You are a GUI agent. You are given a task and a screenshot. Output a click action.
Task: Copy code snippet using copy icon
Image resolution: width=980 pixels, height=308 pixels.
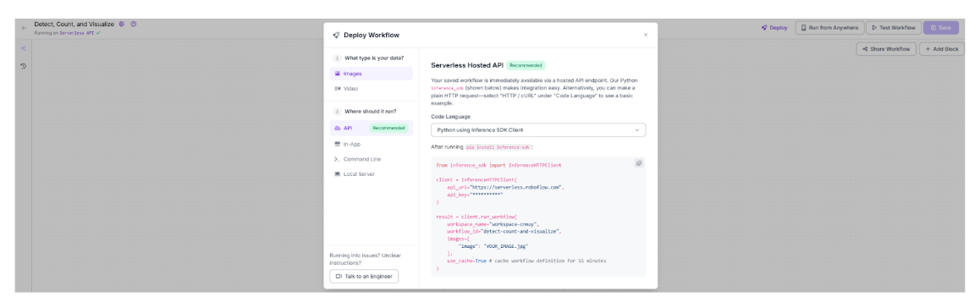point(639,163)
